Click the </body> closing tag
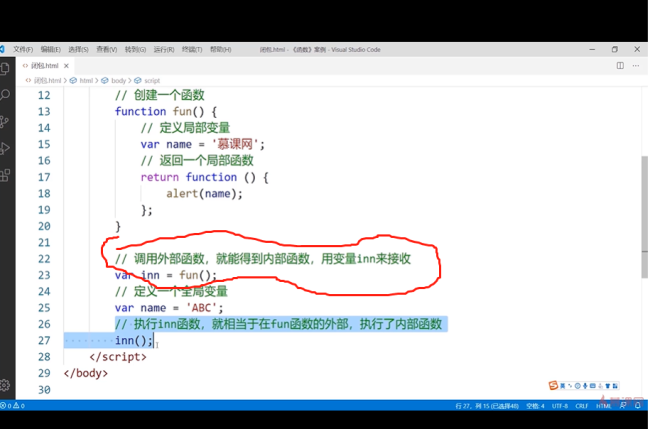Image resolution: width=650 pixels, height=429 pixels. [86, 373]
